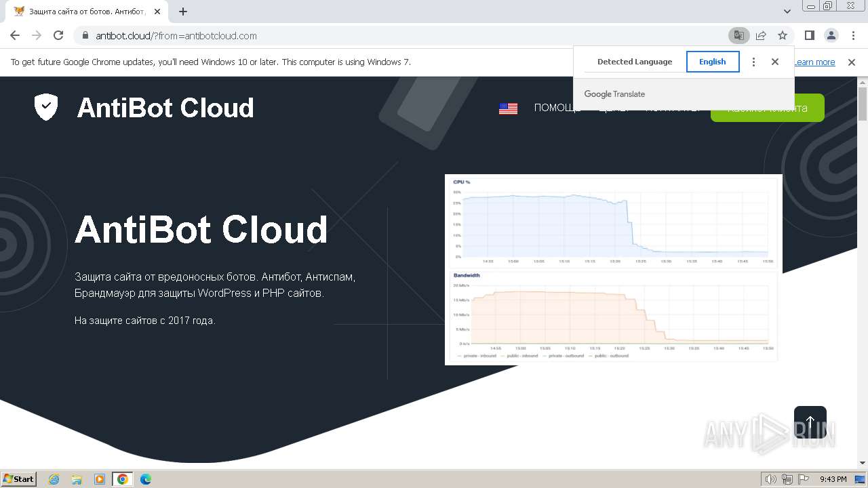
Task: Open the Windows Start menu
Action: (x=19, y=479)
